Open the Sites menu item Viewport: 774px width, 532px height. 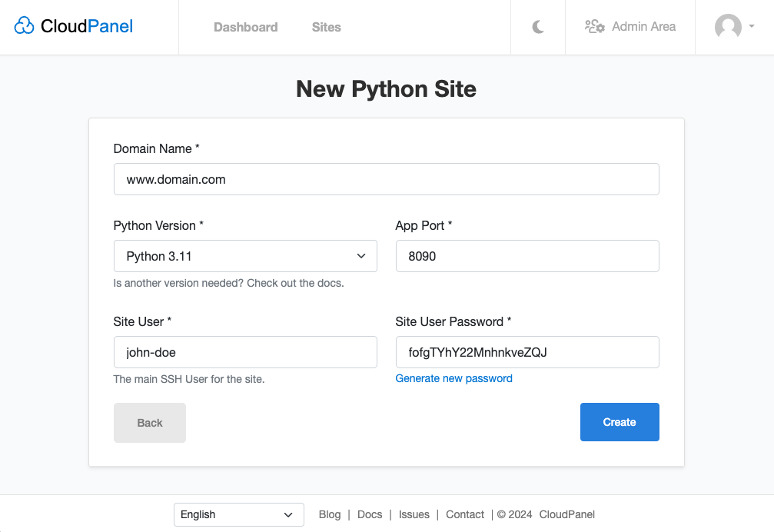pyautogui.click(x=326, y=27)
